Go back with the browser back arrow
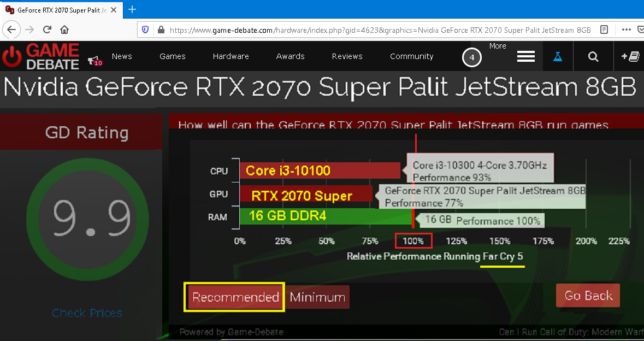This screenshot has height=341, width=644. pyautogui.click(x=11, y=30)
